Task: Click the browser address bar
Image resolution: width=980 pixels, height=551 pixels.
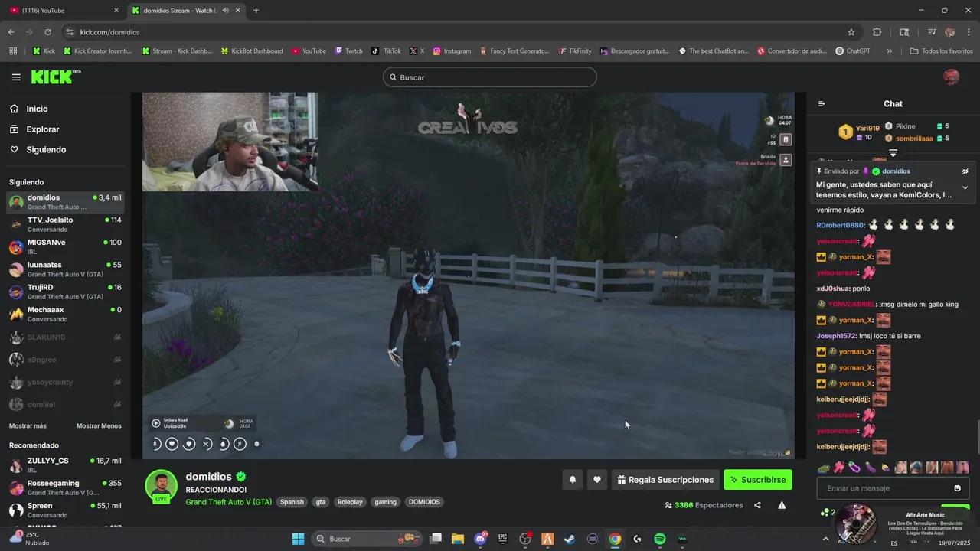Action: pyautogui.click(x=459, y=32)
